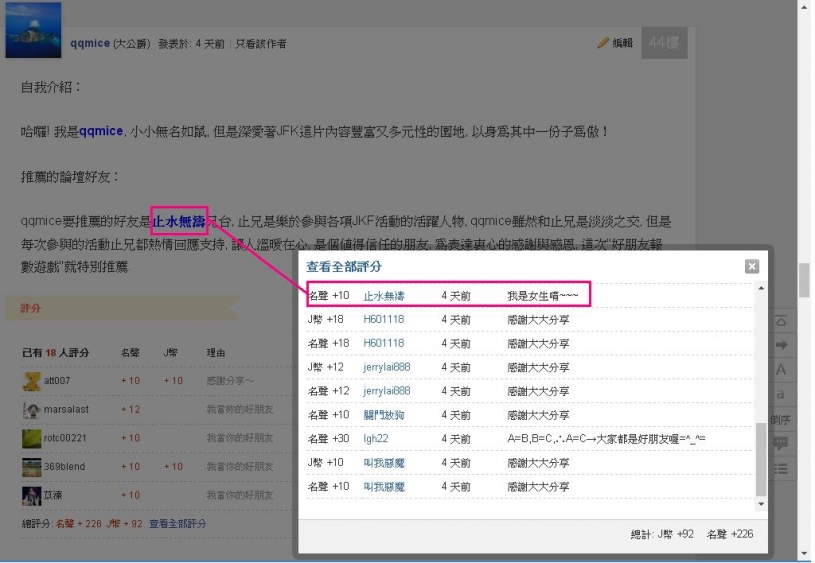Click 止水無濤 user in rating dialog
815x563 pixels.
click(x=384, y=296)
